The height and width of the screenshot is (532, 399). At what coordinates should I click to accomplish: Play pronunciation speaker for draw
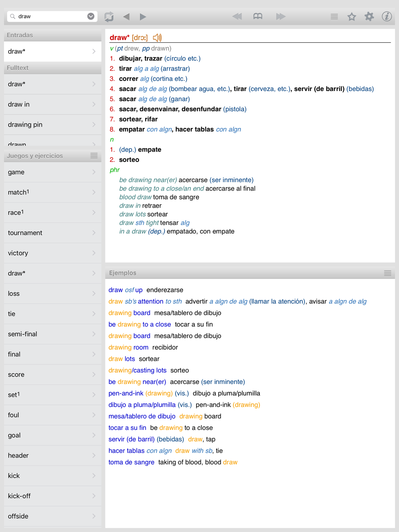[x=157, y=37]
